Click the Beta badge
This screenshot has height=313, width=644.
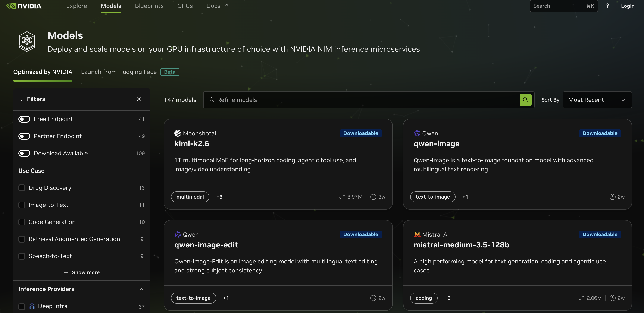tap(170, 72)
